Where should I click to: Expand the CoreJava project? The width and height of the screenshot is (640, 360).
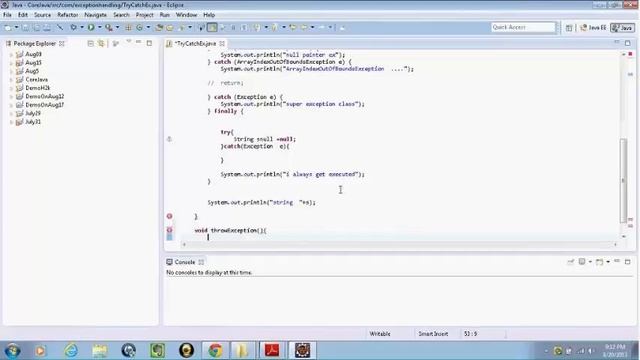coord(11,80)
